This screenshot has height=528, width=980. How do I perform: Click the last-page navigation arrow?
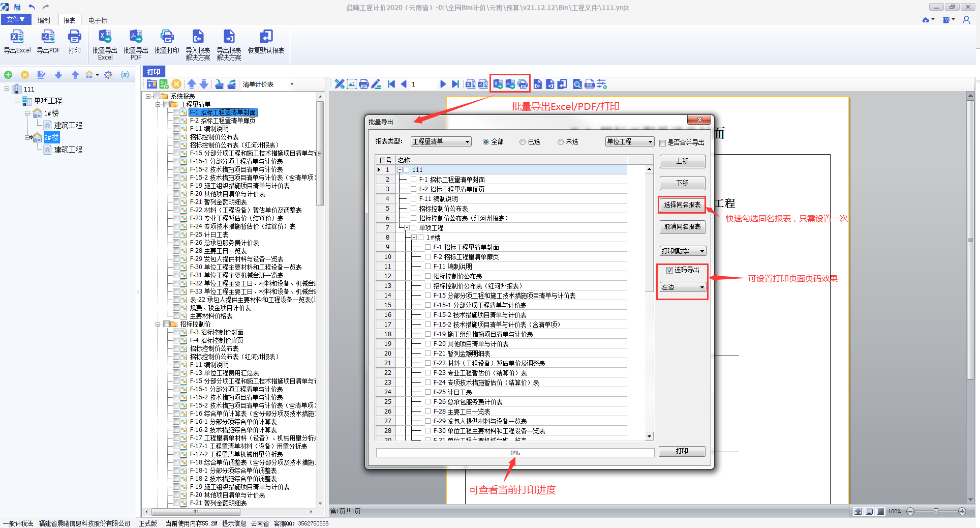(455, 84)
